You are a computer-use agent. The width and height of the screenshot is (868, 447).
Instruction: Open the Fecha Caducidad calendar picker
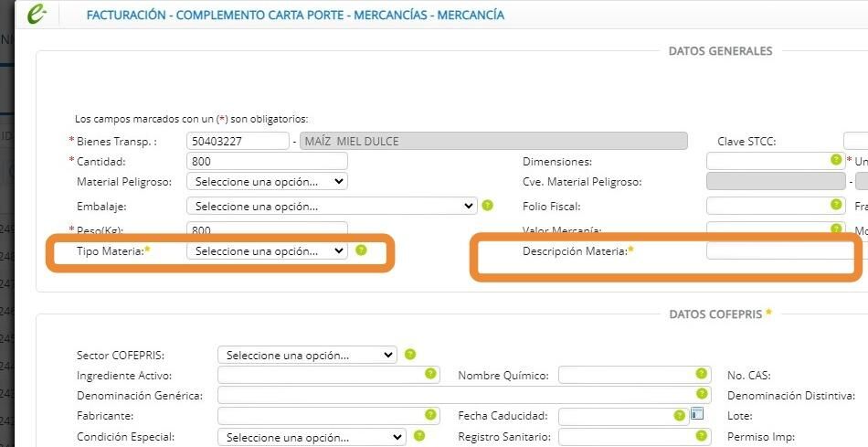click(x=697, y=415)
